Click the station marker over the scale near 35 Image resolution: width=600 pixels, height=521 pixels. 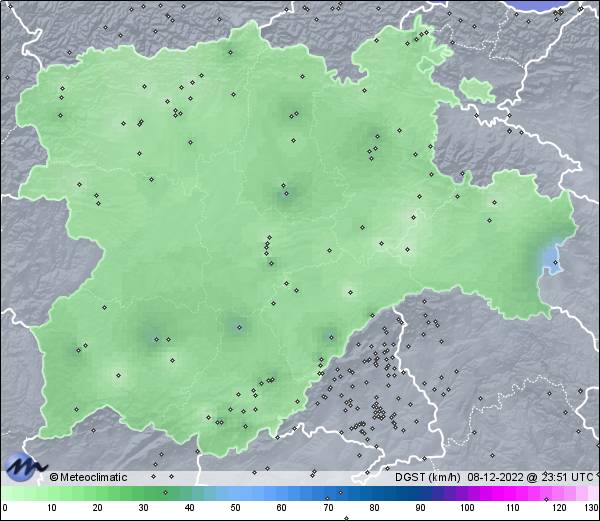(165, 492)
